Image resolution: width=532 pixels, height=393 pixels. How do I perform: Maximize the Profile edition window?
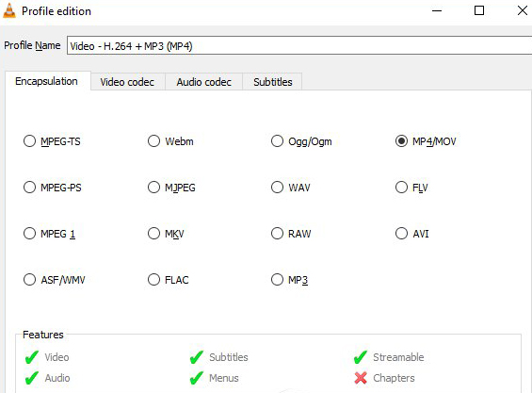(x=479, y=11)
